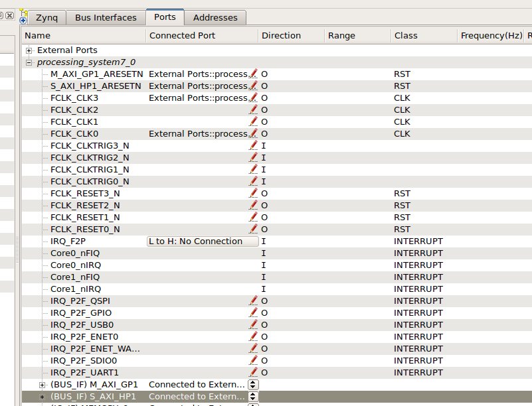This screenshot has height=406, width=532.
Task: Collapse the processing_system7_0 node
Action: pos(29,62)
